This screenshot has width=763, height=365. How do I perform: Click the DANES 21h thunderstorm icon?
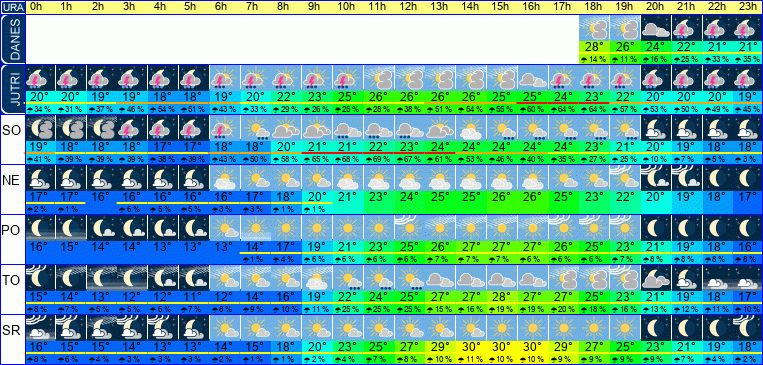(686, 29)
